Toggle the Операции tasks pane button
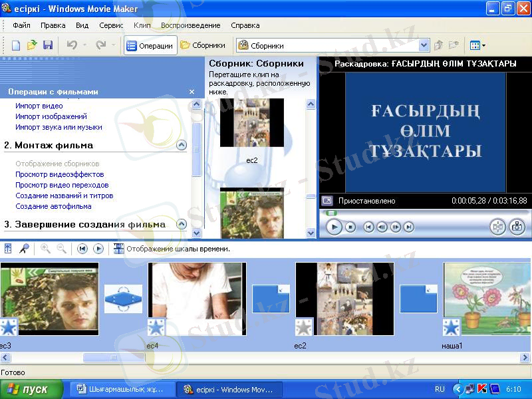Screen dimensions: 532x399 point(150,46)
